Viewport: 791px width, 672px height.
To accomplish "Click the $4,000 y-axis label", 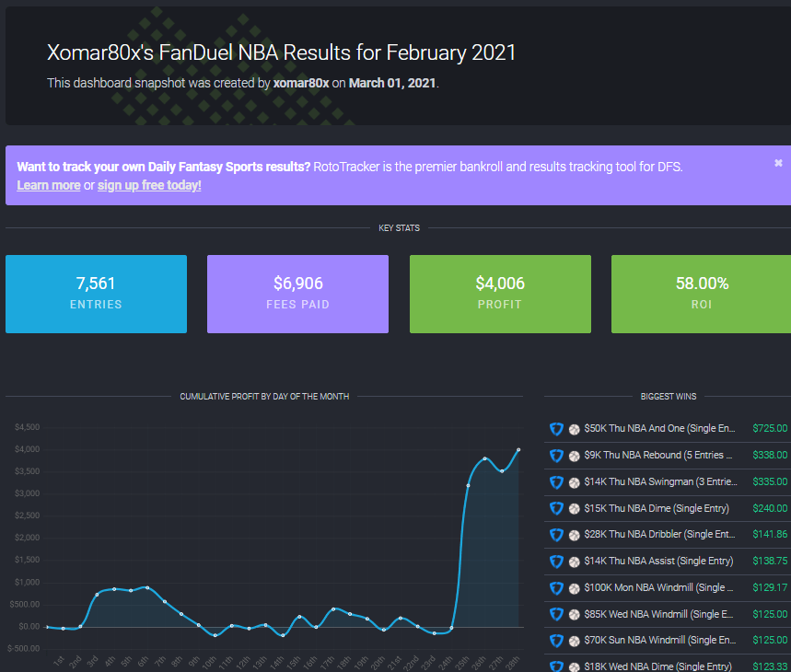I will coord(28,449).
